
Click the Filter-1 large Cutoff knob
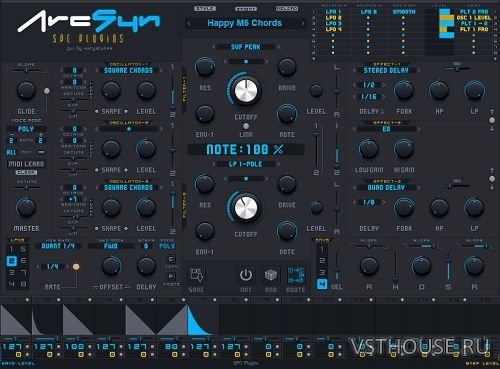(x=246, y=91)
